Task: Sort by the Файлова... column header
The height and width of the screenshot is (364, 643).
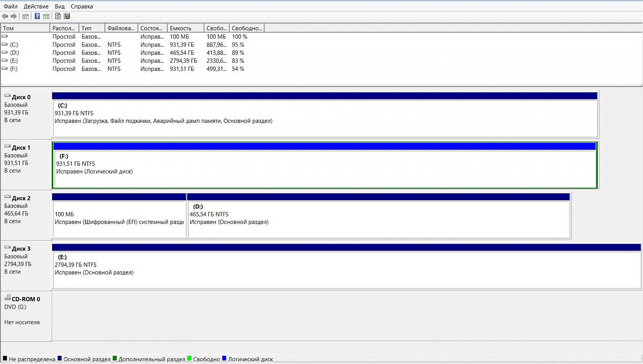Action: point(121,28)
